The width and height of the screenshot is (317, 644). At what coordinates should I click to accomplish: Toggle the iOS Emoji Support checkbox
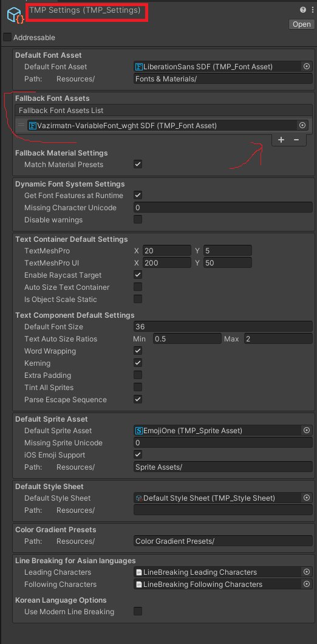pos(138,454)
